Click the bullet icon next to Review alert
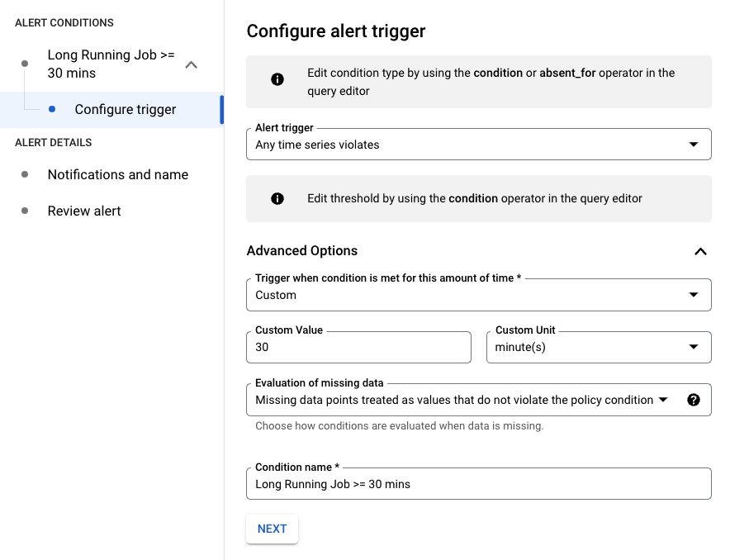Viewport: 730px width, 560px height. (25, 211)
